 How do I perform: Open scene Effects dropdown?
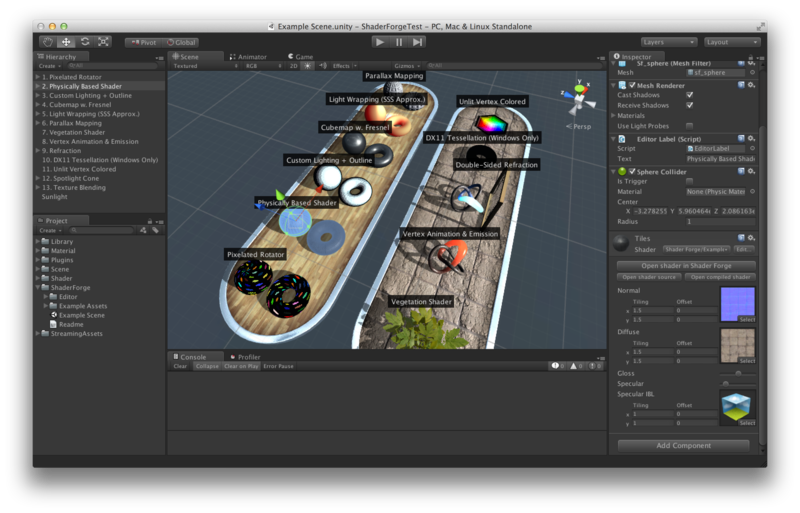click(344, 66)
